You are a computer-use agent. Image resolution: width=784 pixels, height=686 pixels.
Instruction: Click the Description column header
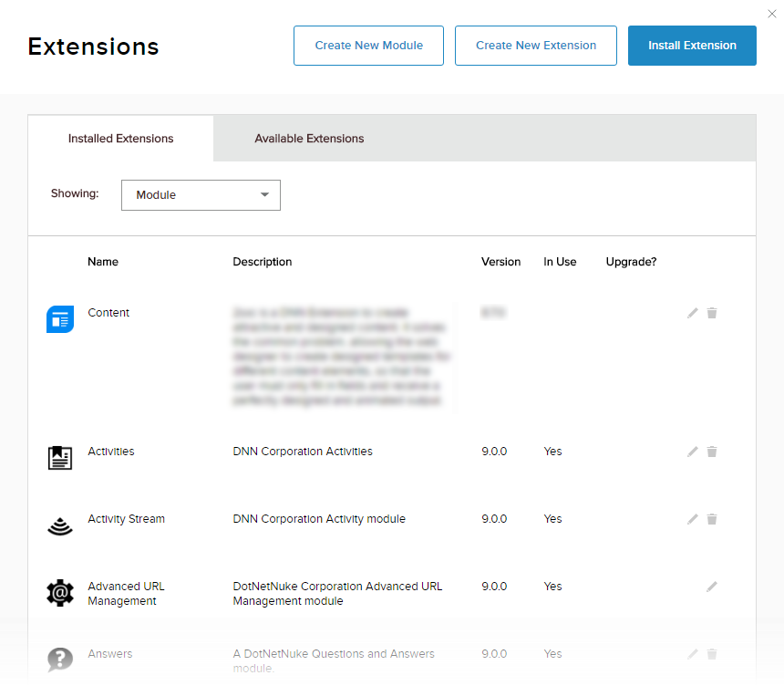(263, 262)
